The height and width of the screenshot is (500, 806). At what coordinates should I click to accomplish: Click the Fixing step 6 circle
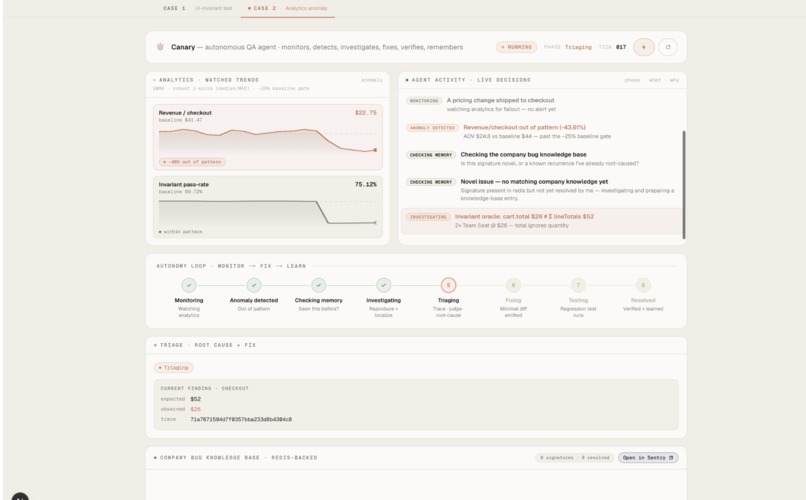[x=513, y=285]
